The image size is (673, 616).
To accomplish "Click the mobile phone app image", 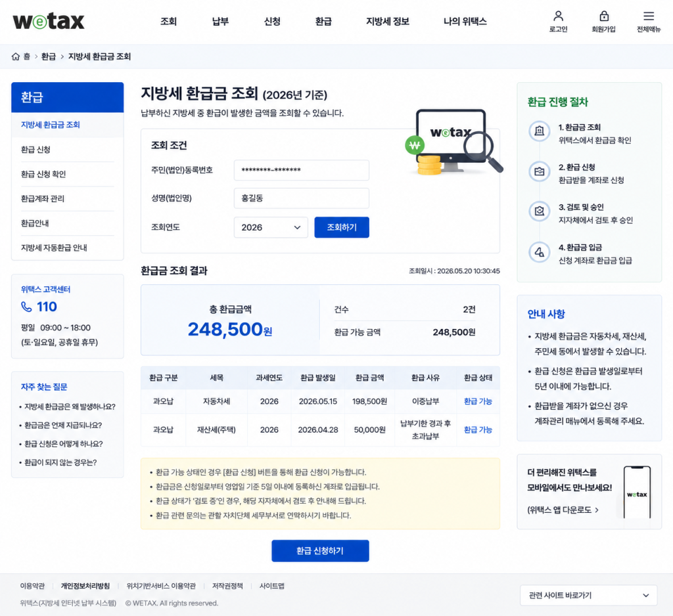I will 637,492.
